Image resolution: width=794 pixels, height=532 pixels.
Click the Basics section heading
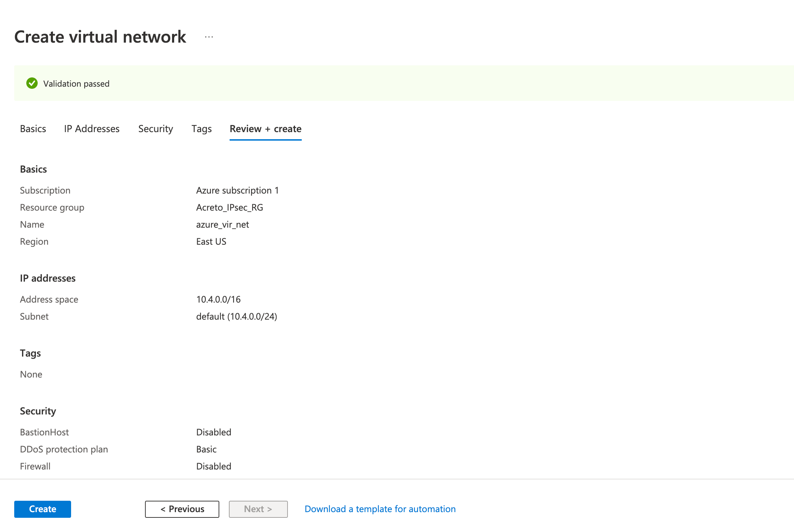click(x=33, y=169)
